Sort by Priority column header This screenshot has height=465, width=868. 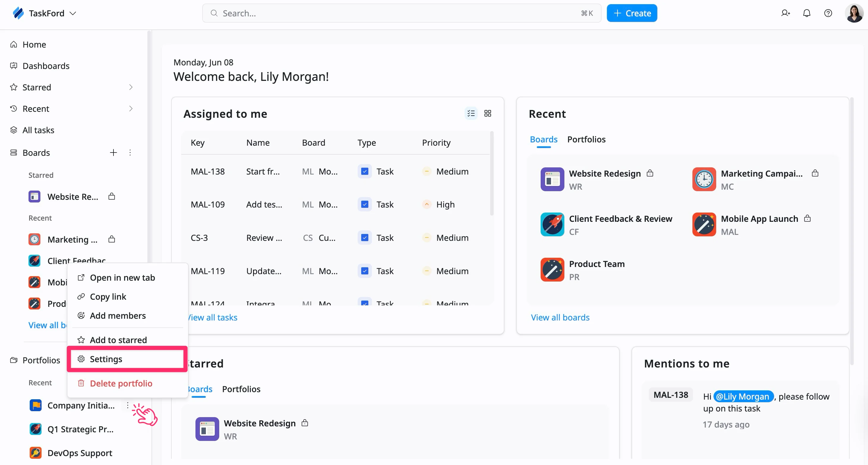[x=436, y=143]
